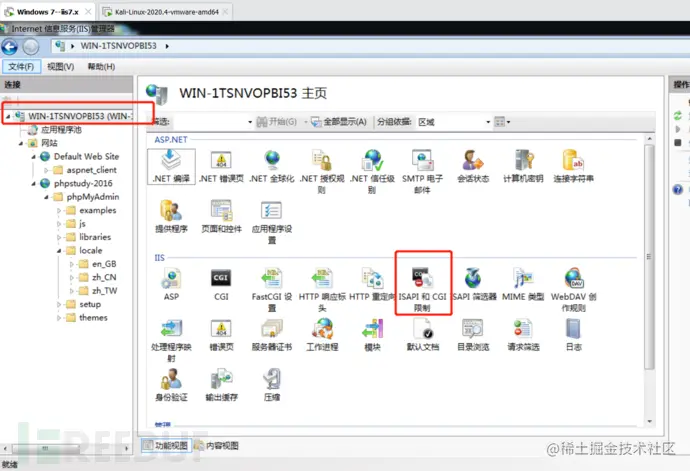
Task: Open the HTTP 重定向 icon
Action: point(372,284)
